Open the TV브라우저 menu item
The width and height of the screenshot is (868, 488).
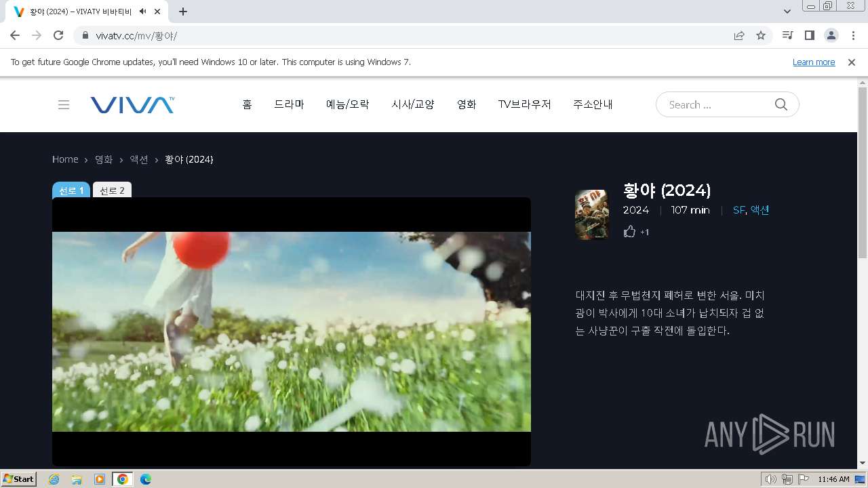tap(525, 104)
